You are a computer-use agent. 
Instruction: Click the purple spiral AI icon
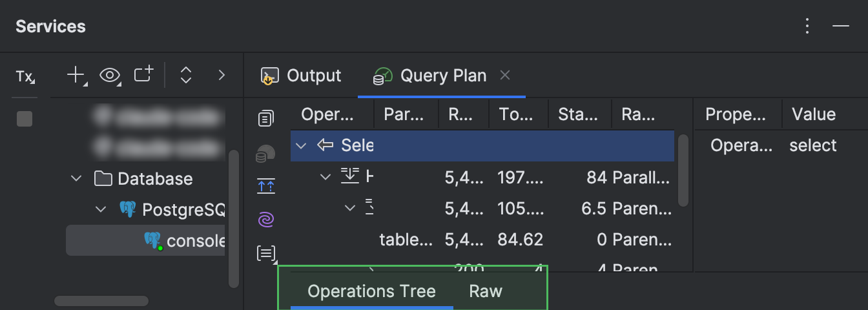(x=265, y=220)
